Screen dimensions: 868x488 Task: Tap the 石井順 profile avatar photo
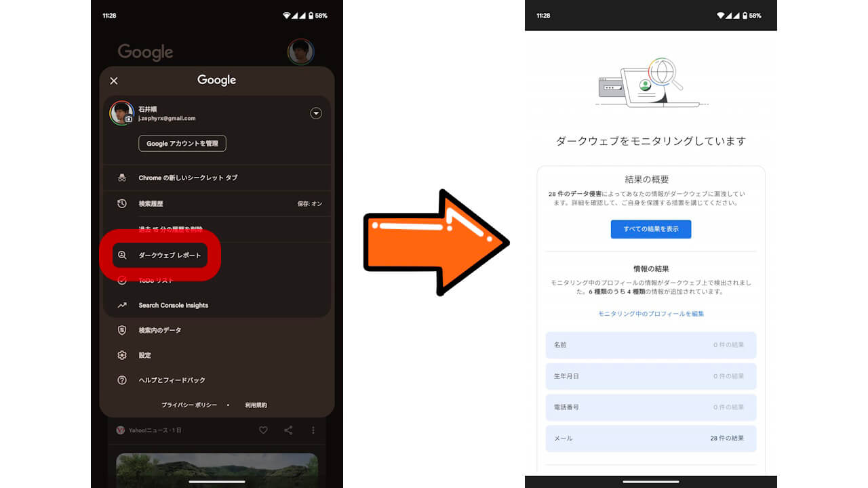[x=122, y=113]
